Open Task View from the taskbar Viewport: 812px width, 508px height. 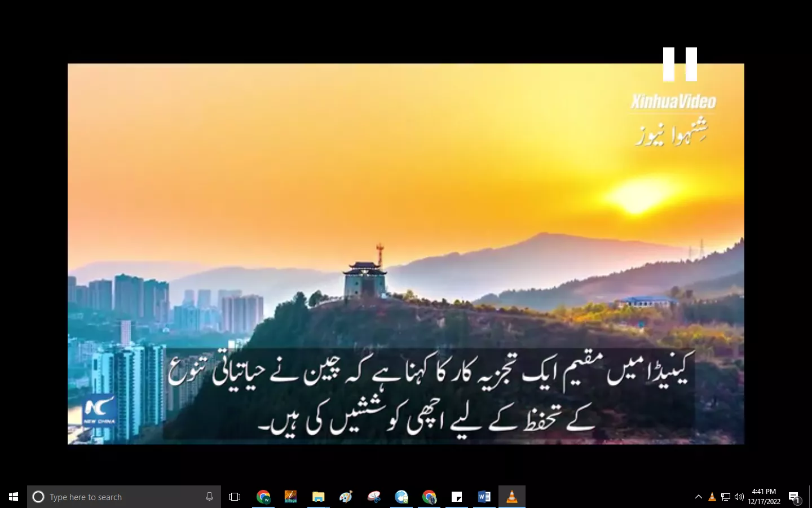235,497
